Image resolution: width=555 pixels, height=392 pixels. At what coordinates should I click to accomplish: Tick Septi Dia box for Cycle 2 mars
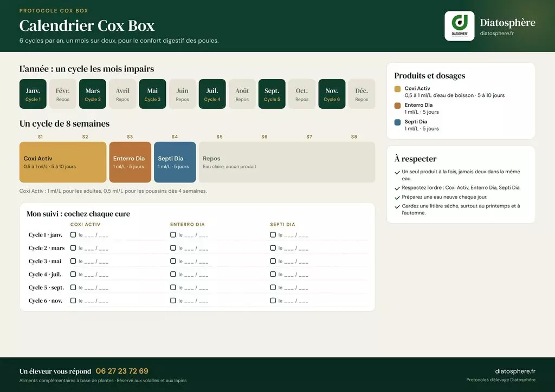273,248
